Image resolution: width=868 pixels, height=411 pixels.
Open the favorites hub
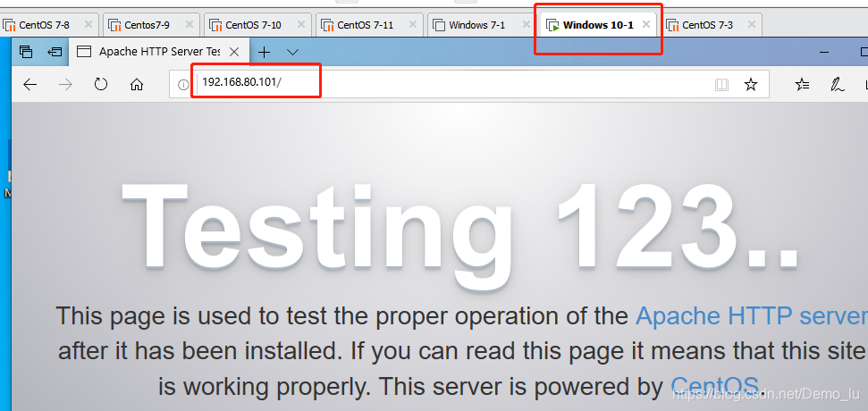(x=802, y=85)
